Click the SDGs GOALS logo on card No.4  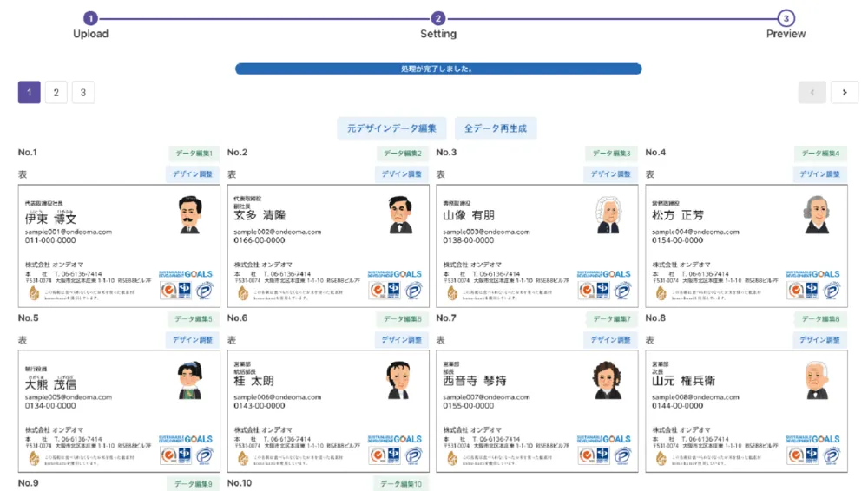[x=812, y=274]
